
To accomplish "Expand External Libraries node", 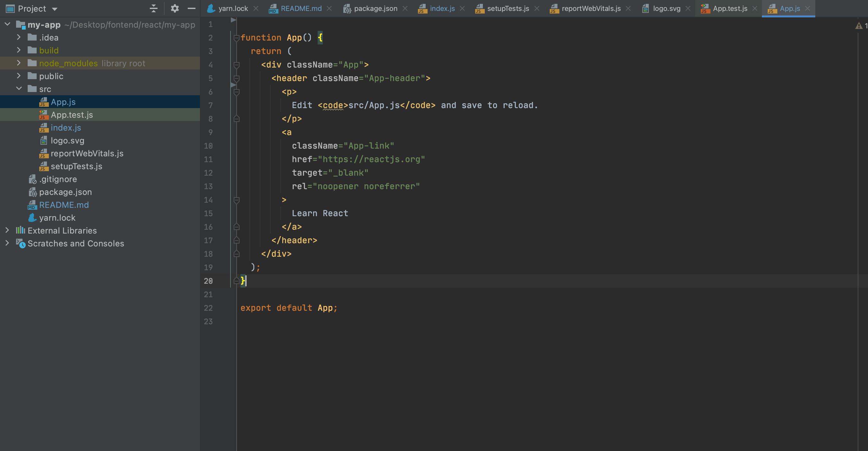I will coord(7,230).
